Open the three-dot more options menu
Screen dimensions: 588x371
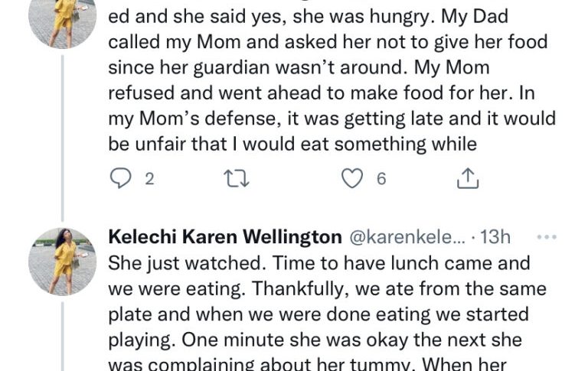click(546, 237)
